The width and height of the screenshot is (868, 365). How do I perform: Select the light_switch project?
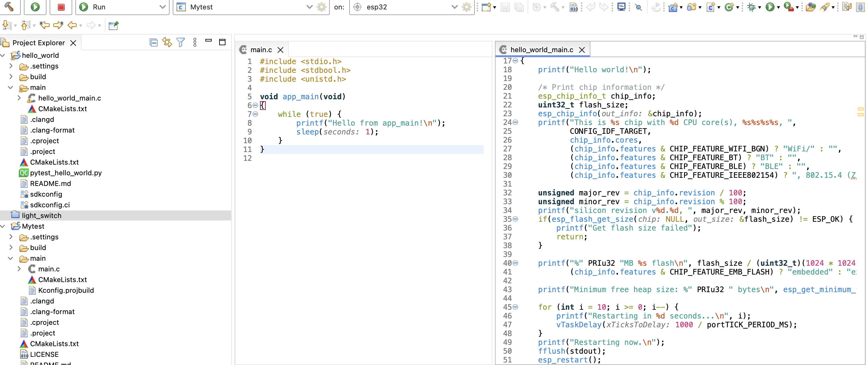[x=41, y=215]
